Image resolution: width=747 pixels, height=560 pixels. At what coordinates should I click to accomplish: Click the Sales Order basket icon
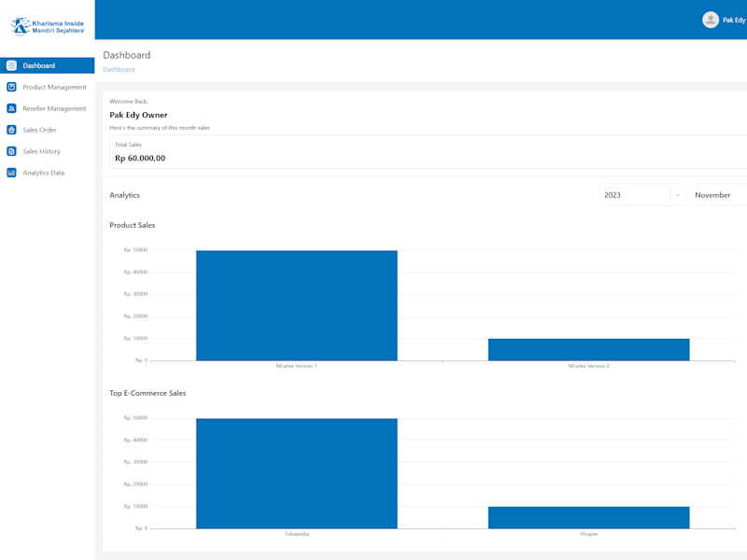click(x=12, y=130)
